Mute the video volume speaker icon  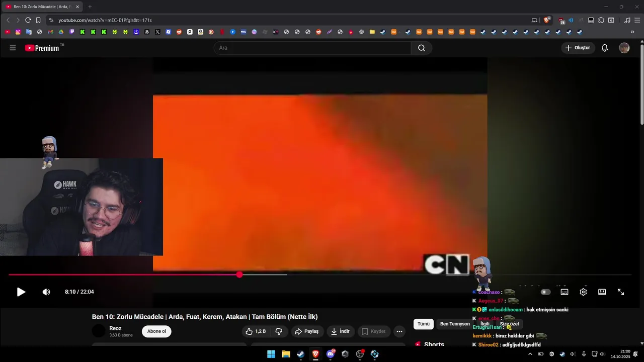pos(46,292)
